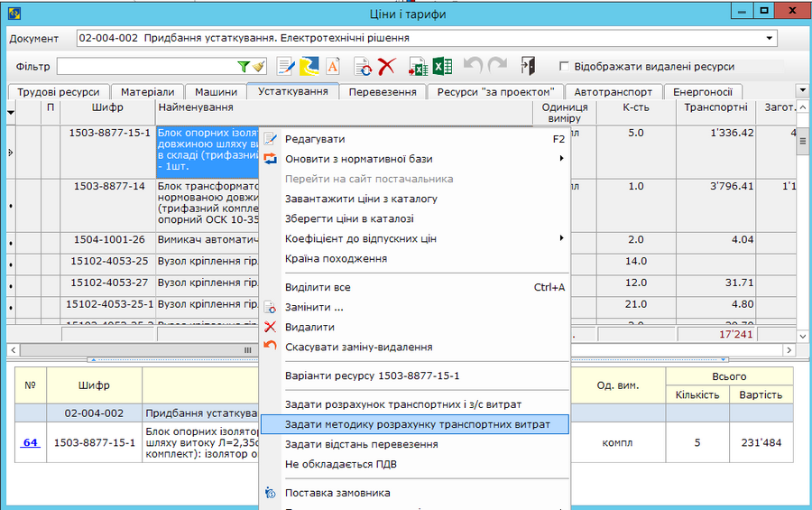
Task: Click the replace resource toolbar icon
Action: [363, 67]
